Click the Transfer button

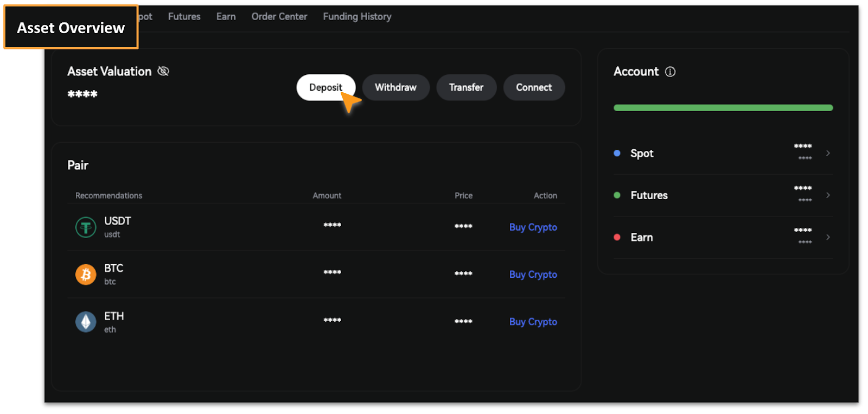[x=466, y=87]
